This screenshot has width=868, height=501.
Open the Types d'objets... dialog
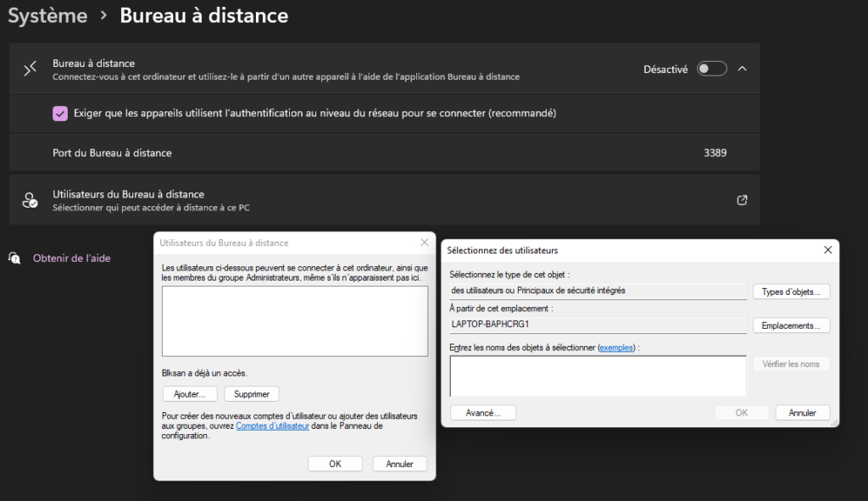791,292
